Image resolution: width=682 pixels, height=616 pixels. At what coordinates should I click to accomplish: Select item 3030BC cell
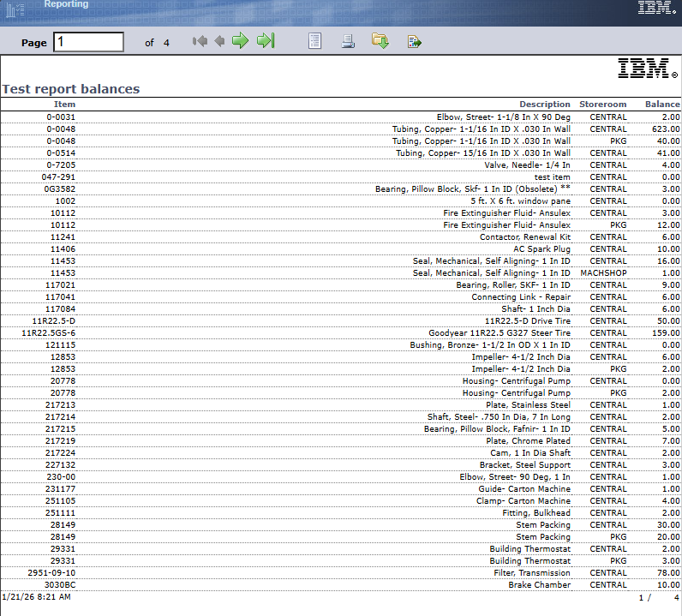click(x=60, y=584)
